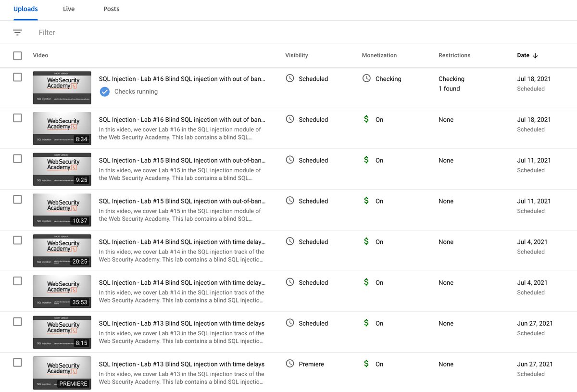Open the Lab #15 title of the 9:25 video

[182, 161]
